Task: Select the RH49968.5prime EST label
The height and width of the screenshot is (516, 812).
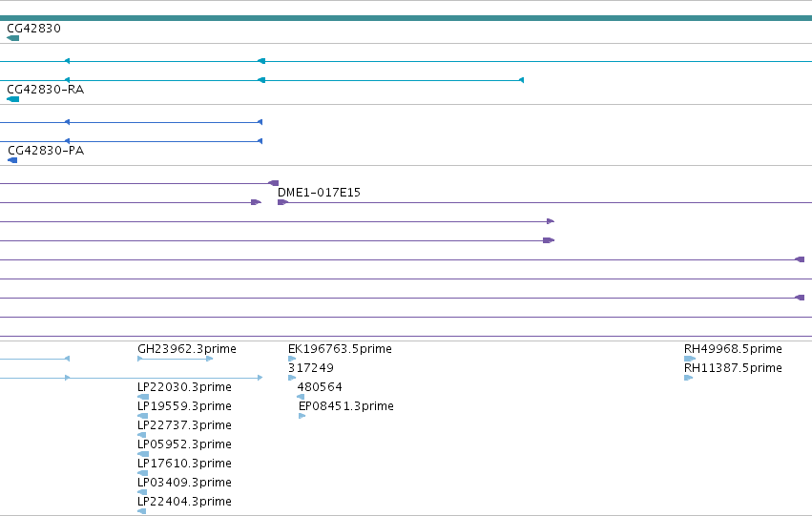Action: pos(734,349)
